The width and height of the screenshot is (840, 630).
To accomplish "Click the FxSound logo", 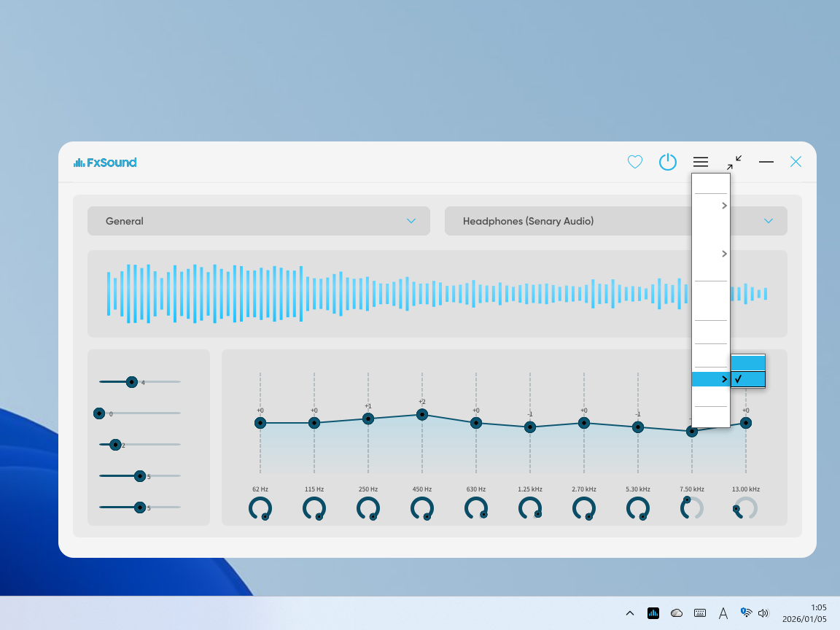I will click(105, 163).
